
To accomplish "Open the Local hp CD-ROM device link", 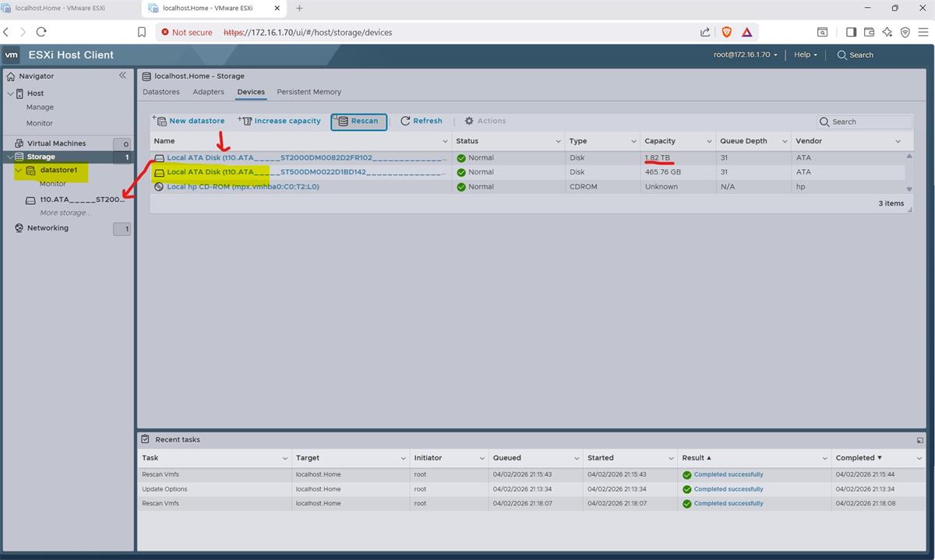I will tap(243, 187).
